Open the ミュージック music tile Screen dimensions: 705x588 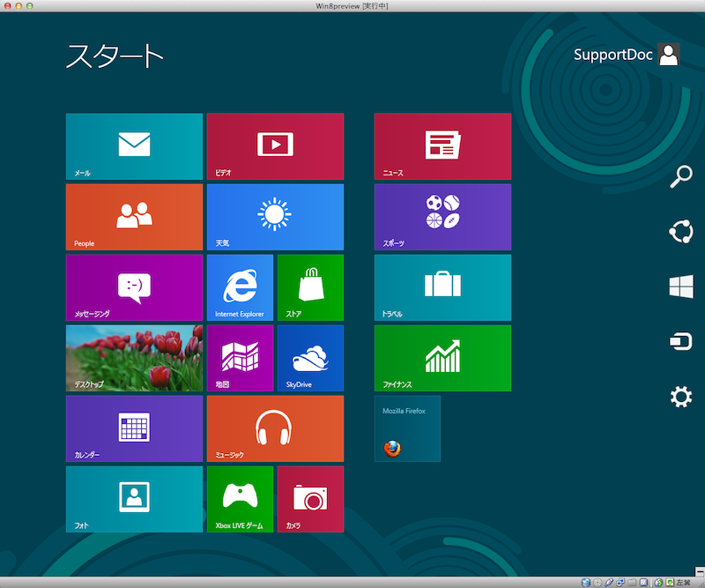point(275,428)
